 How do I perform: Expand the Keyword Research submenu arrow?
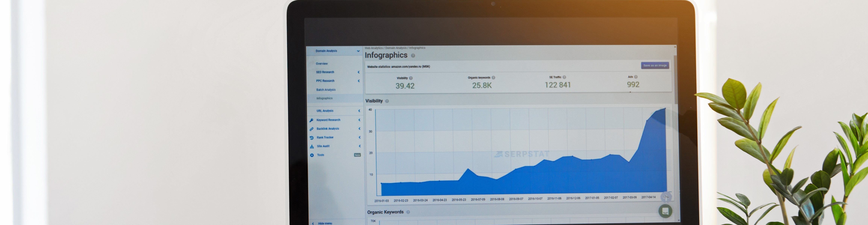(x=359, y=120)
